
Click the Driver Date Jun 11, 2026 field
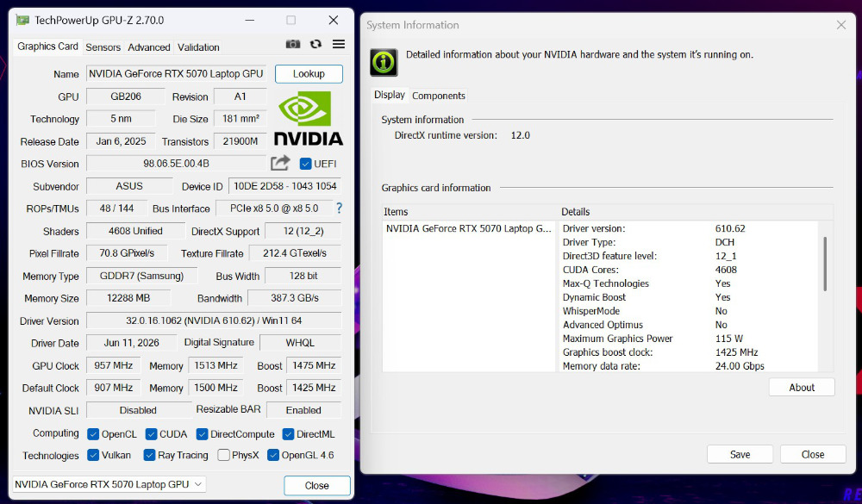coord(131,343)
